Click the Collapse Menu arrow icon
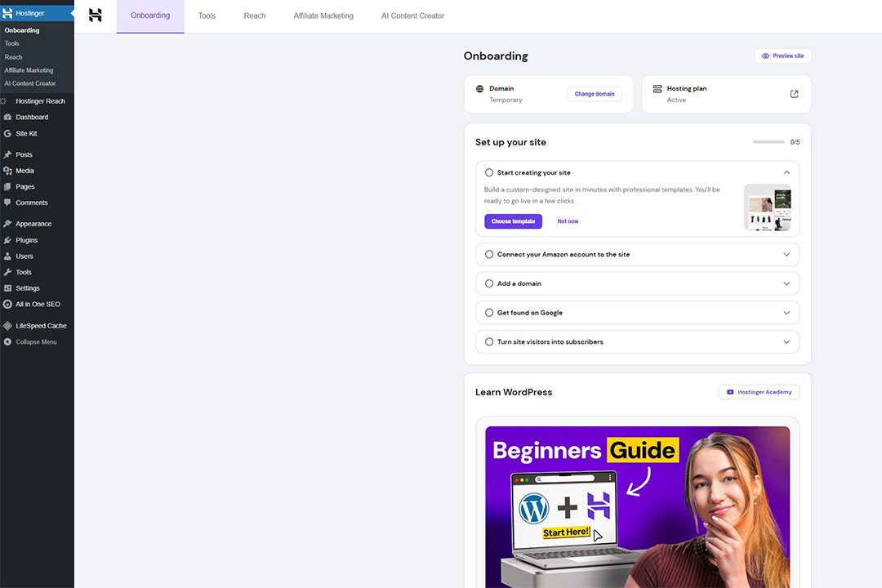 [7, 341]
